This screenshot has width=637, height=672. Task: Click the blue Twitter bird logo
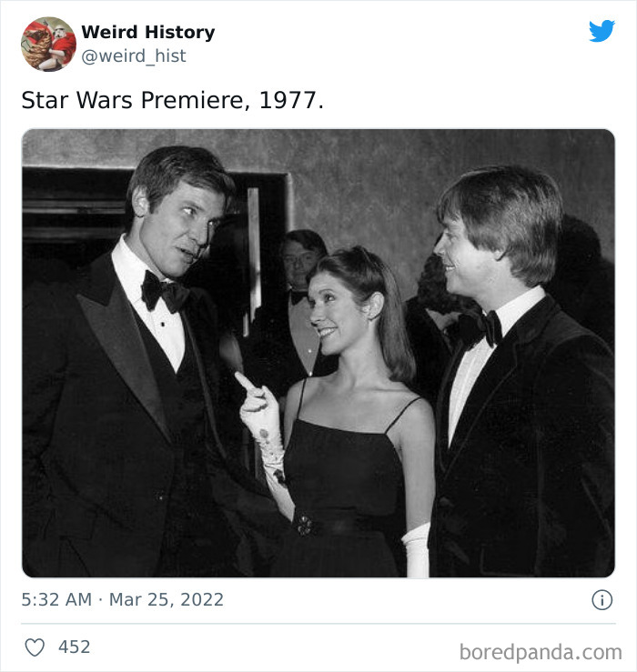click(602, 30)
